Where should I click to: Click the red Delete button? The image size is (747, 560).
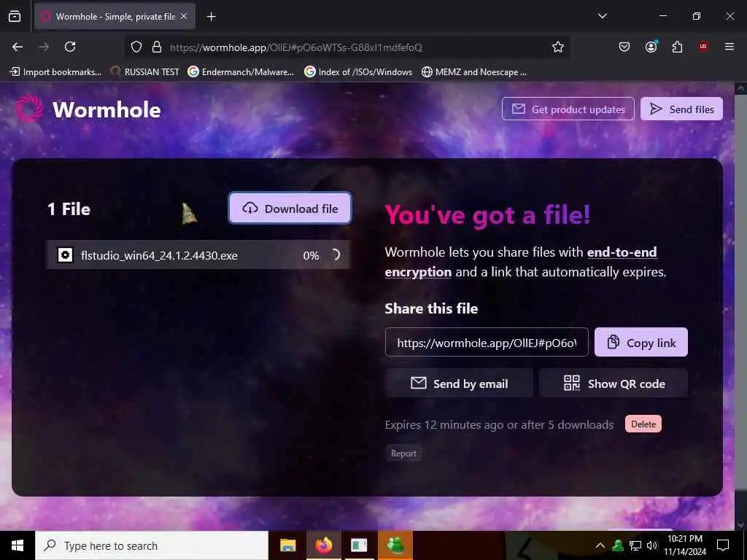(x=643, y=424)
